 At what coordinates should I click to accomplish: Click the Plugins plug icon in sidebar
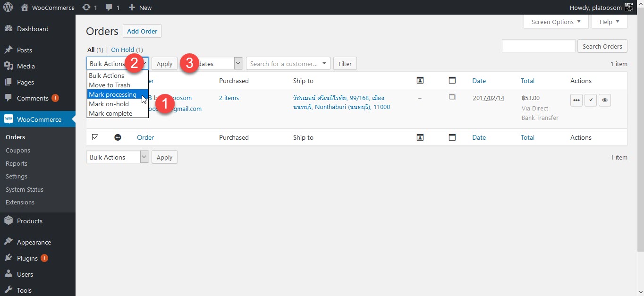click(8, 258)
